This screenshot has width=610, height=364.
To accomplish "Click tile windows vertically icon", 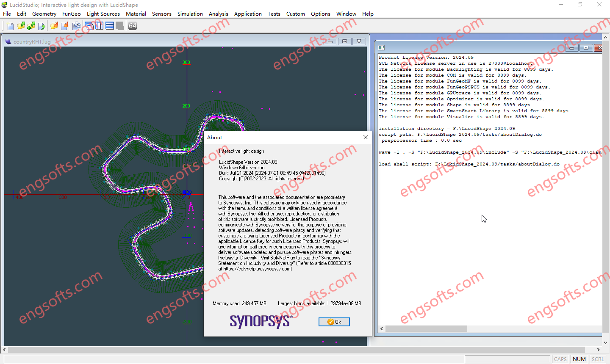I will tap(100, 26).
